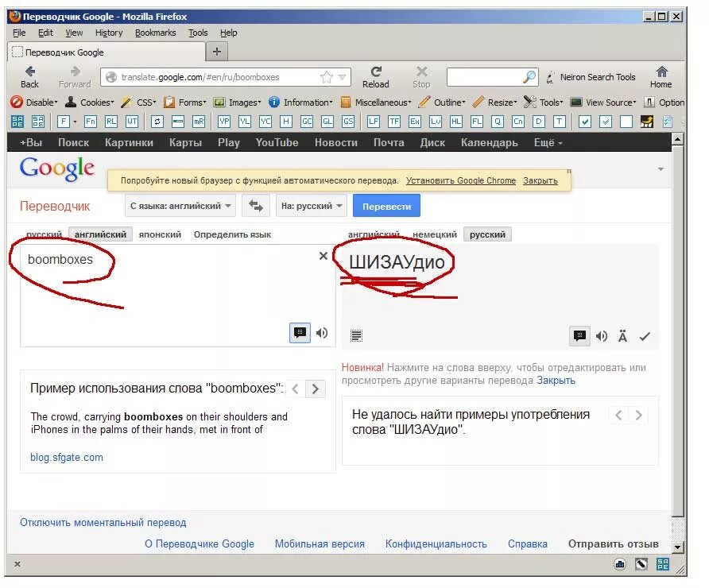Click the mR toolbar icon

click(199, 122)
